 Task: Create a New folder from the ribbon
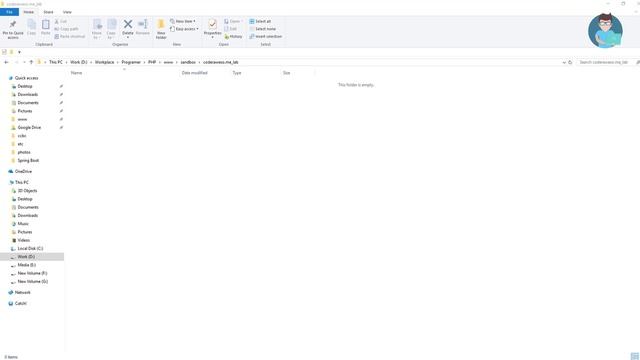pos(161,29)
